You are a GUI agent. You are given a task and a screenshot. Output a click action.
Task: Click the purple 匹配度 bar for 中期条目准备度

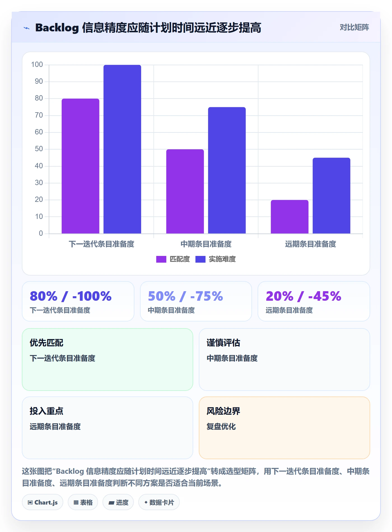click(185, 192)
